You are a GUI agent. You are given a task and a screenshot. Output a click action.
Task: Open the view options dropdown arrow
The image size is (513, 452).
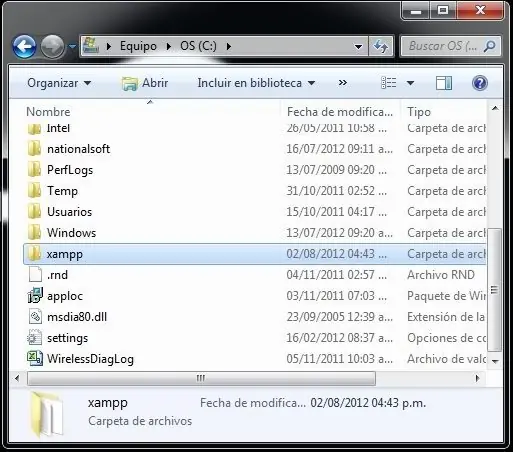(410, 83)
